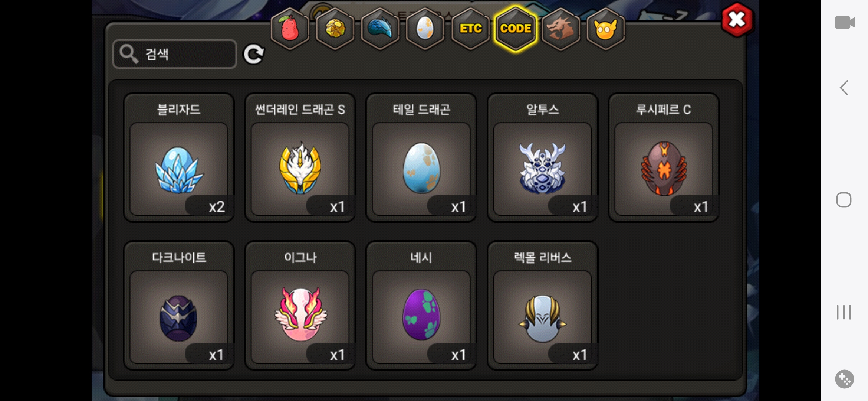The image size is (868, 401).
Task: Pick the 테일 드래곤 spotted egg
Action: click(421, 157)
